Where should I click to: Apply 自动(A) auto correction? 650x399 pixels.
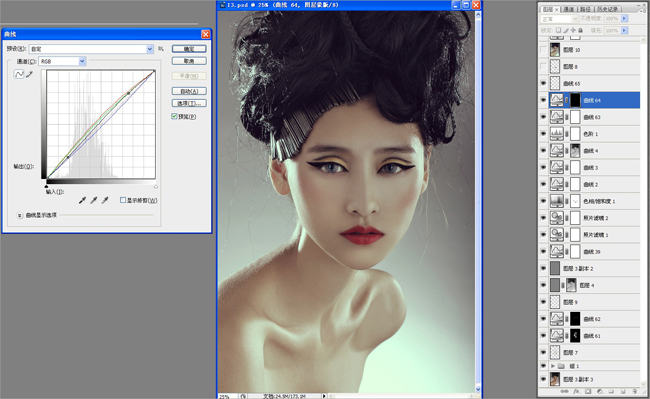point(189,91)
